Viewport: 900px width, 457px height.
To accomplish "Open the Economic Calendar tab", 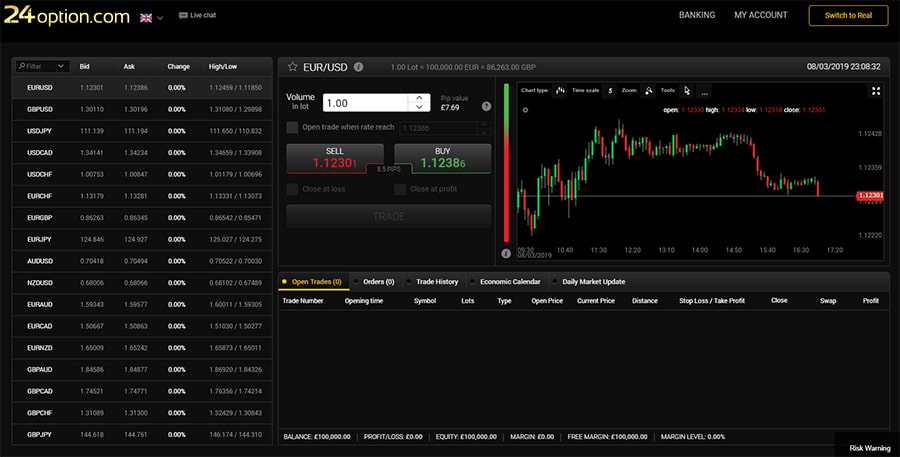I will click(x=509, y=282).
